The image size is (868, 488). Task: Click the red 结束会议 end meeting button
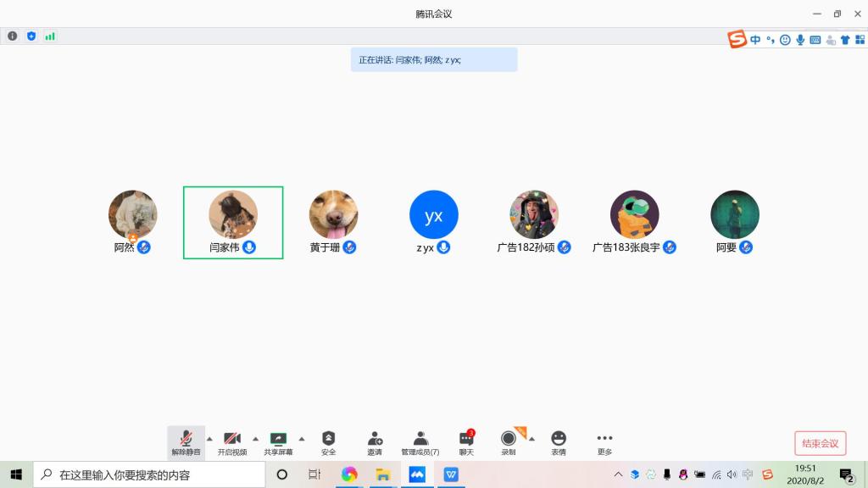click(820, 443)
